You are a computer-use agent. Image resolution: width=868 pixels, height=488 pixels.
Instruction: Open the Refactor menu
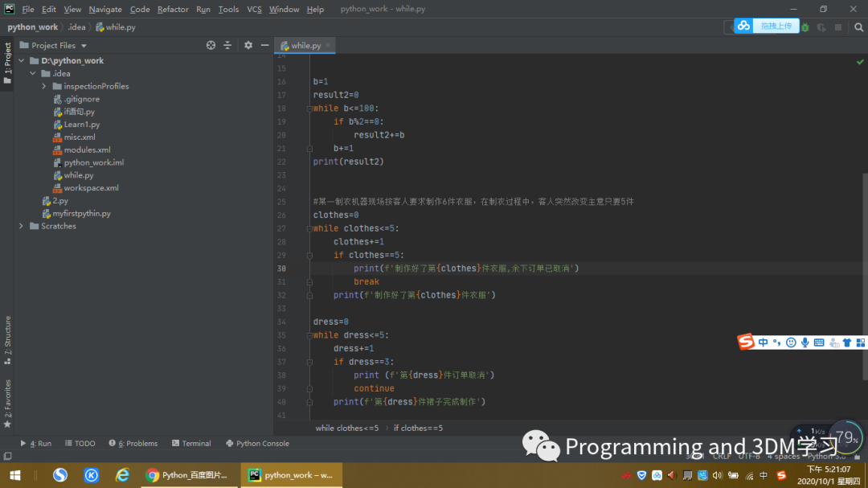[173, 9]
